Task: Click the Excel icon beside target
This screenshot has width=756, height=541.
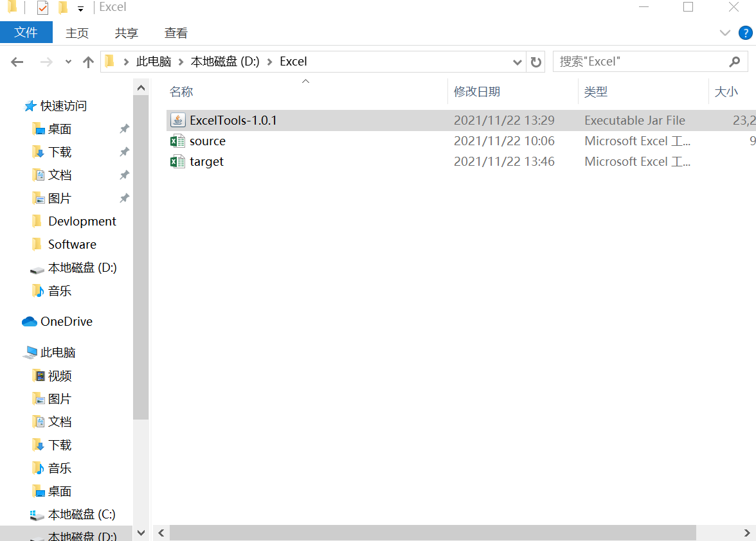Action: [178, 161]
